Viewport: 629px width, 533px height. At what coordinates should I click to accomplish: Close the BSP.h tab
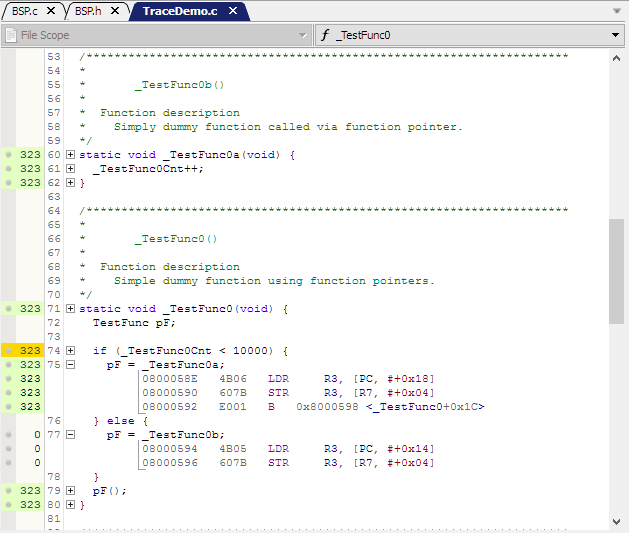click(114, 11)
